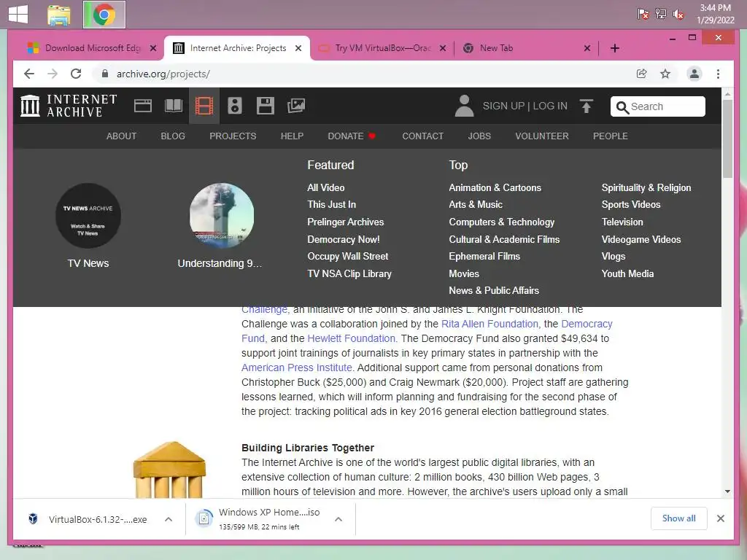
Task: Go back with browser back arrow
Action: click(x=29, y=74)
